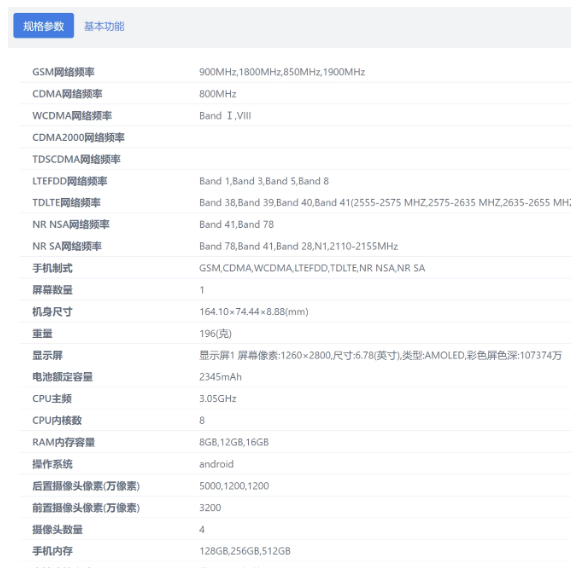Click the NR NSA网络频率 label
571x568 pixels.
71,225
